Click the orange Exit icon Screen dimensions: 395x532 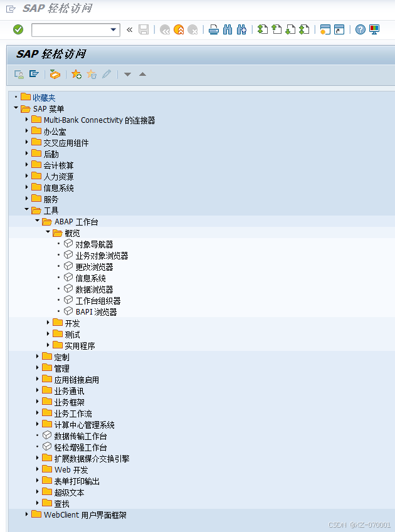point(179,30)
